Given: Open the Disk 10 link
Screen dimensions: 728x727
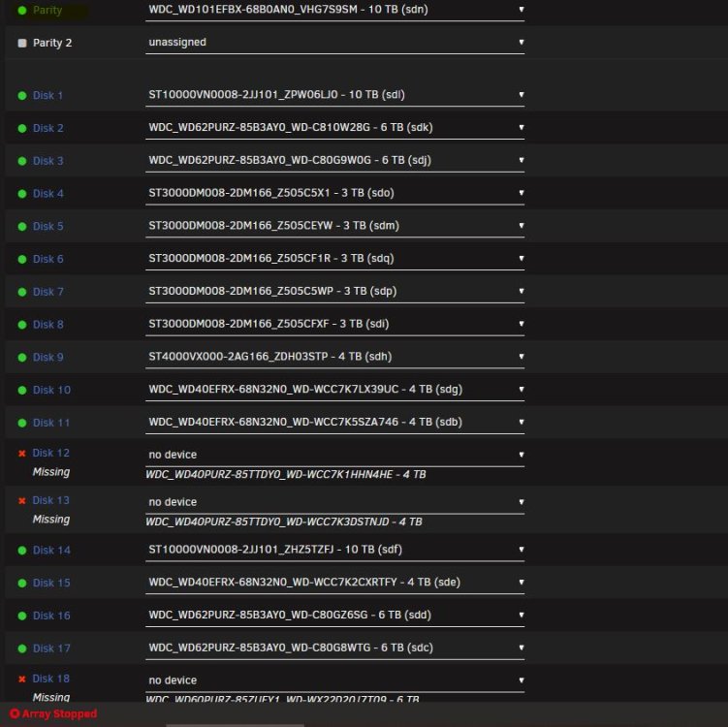Looking at the screenshot, I should click(51, 391).
